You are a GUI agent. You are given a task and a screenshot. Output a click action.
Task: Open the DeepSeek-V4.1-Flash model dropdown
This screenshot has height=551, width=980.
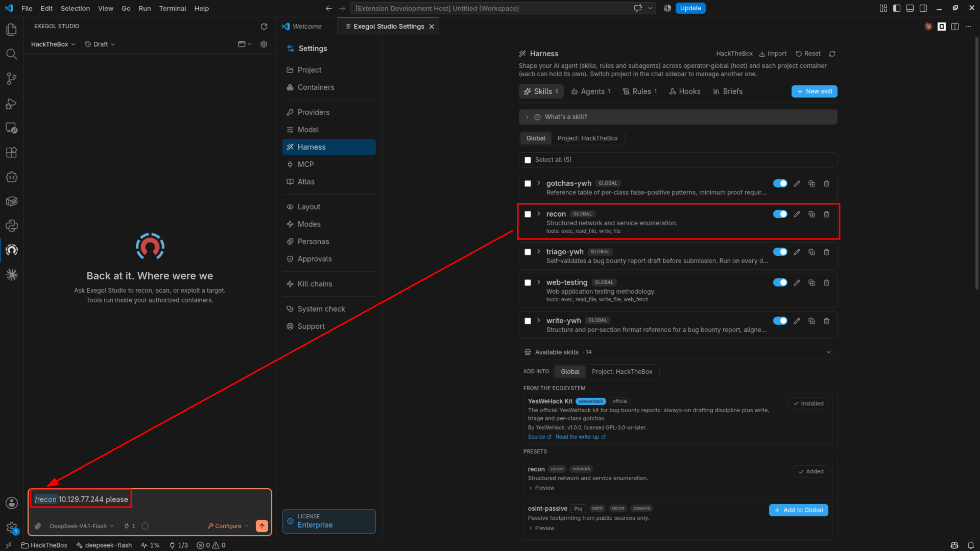[x=81, y=526]
